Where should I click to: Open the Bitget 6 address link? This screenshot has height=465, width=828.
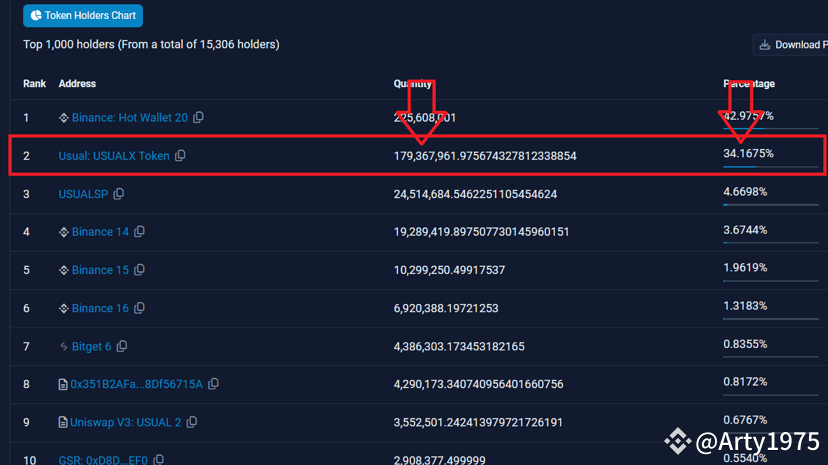91,346
